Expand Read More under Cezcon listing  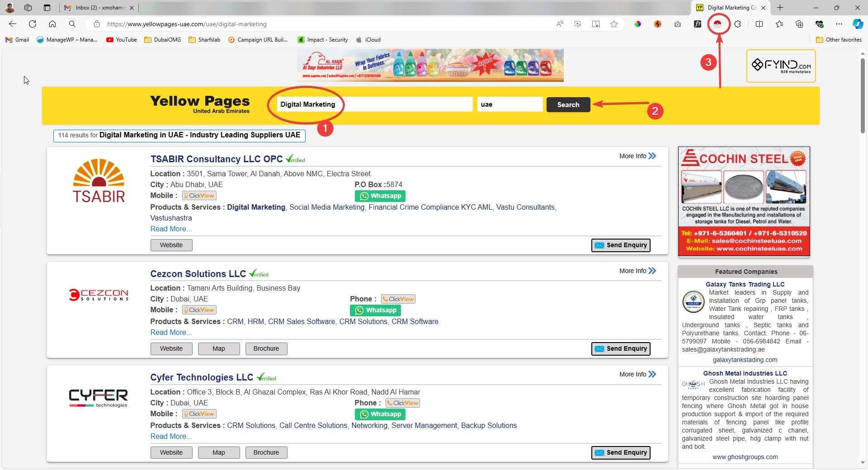(x=171, y=332)
